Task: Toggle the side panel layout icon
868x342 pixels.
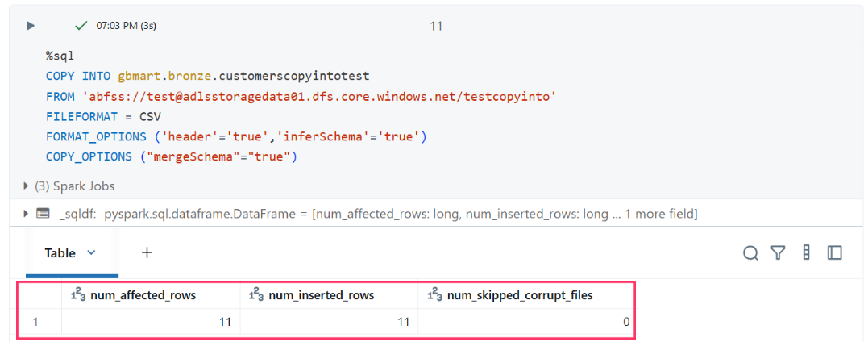Action: click(x=834, y=253)
